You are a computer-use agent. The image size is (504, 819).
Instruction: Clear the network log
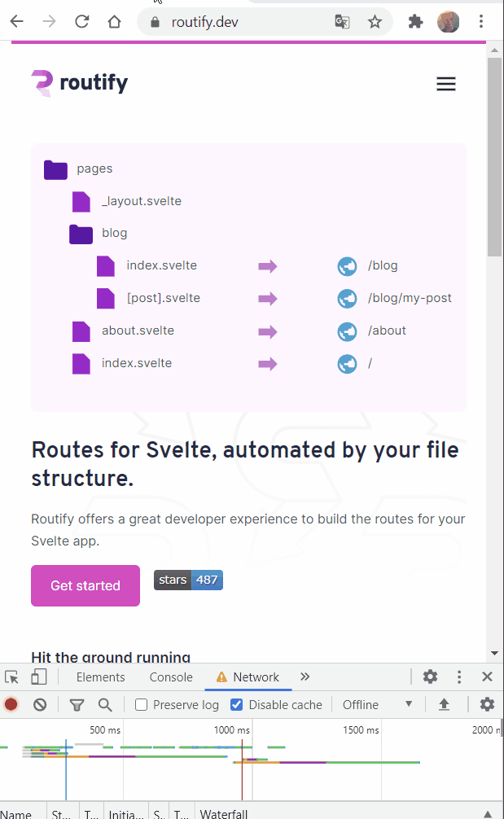tap(40, 705)
